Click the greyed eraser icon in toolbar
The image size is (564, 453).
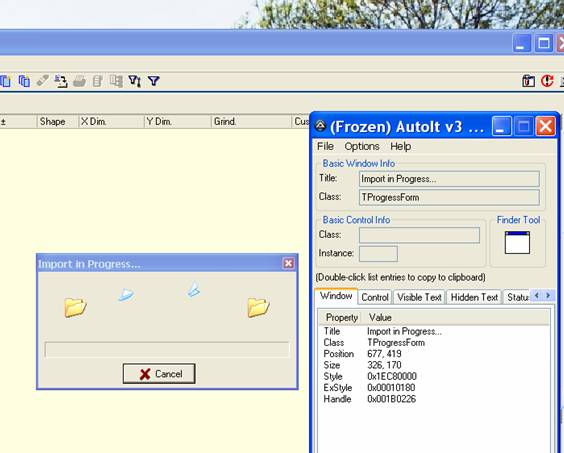(42, 81)
